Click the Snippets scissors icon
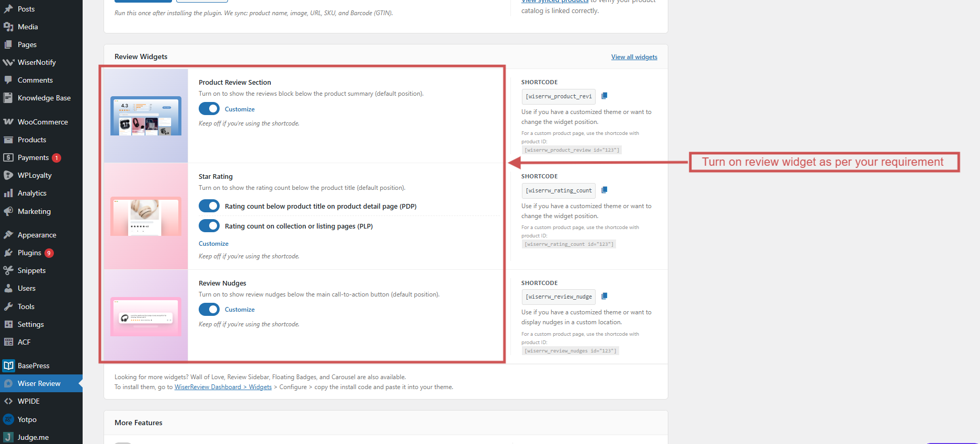980x444 pixels. (8, 270)
